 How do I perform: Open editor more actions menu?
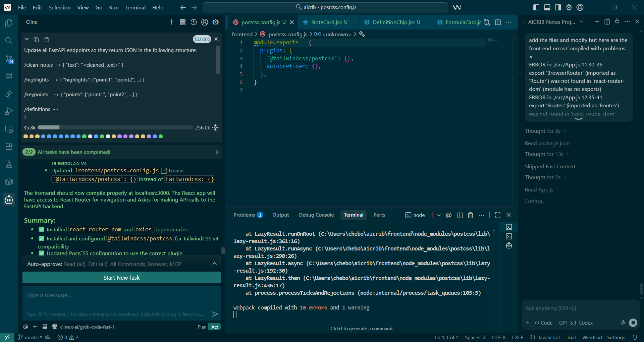508,22
